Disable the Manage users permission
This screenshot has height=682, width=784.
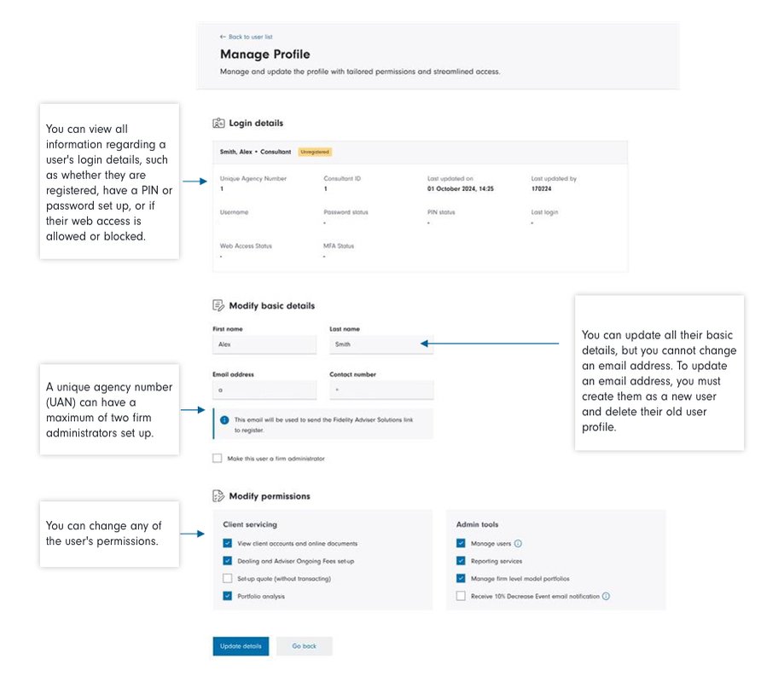[462, 543]
